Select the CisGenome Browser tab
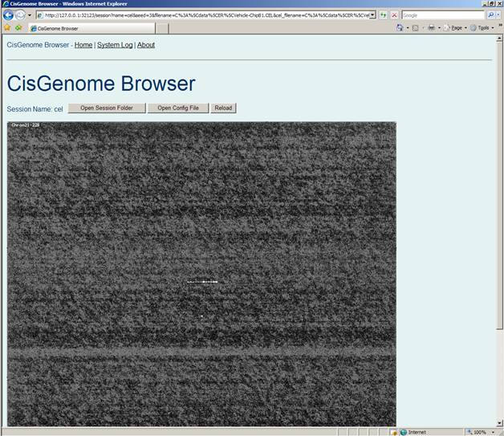The width and height of the screenshot is (504, 436). click(91, 28)
